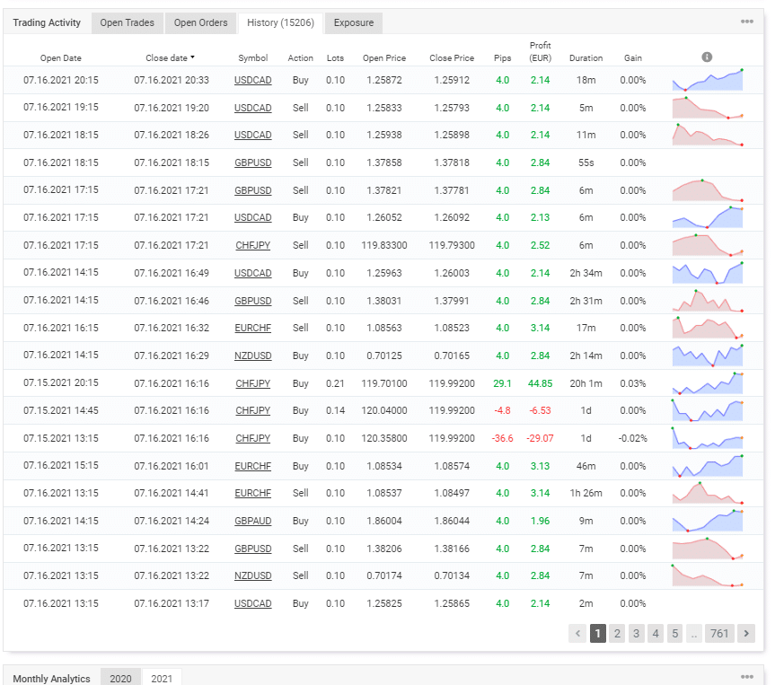Viewport: 784px width, 685px height.
Task: Open the Monthly Analytics panel options menu
Action: tap(747, 677)
